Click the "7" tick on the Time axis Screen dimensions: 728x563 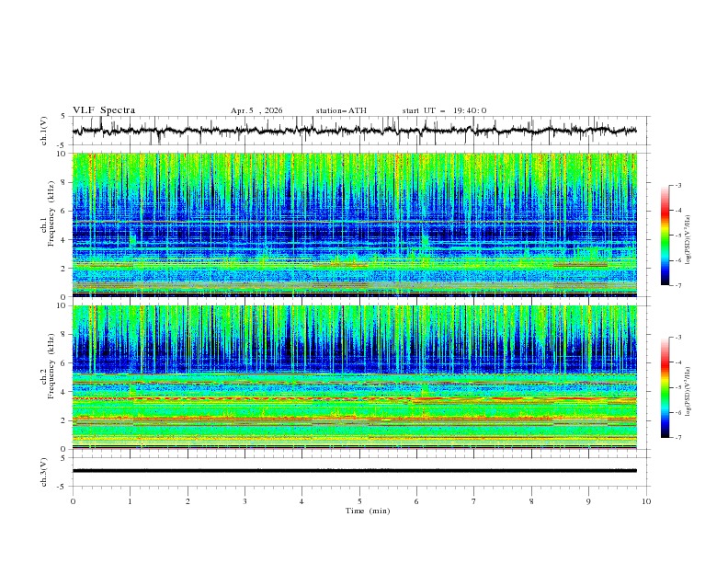coord(474,501)
